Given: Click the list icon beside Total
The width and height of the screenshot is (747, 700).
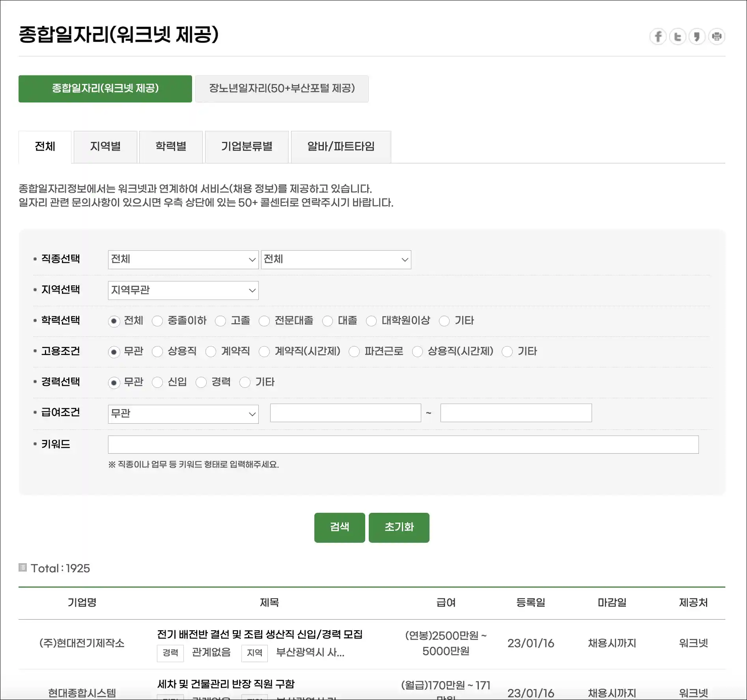Looking at the screenshot, I should click(22, 568).
